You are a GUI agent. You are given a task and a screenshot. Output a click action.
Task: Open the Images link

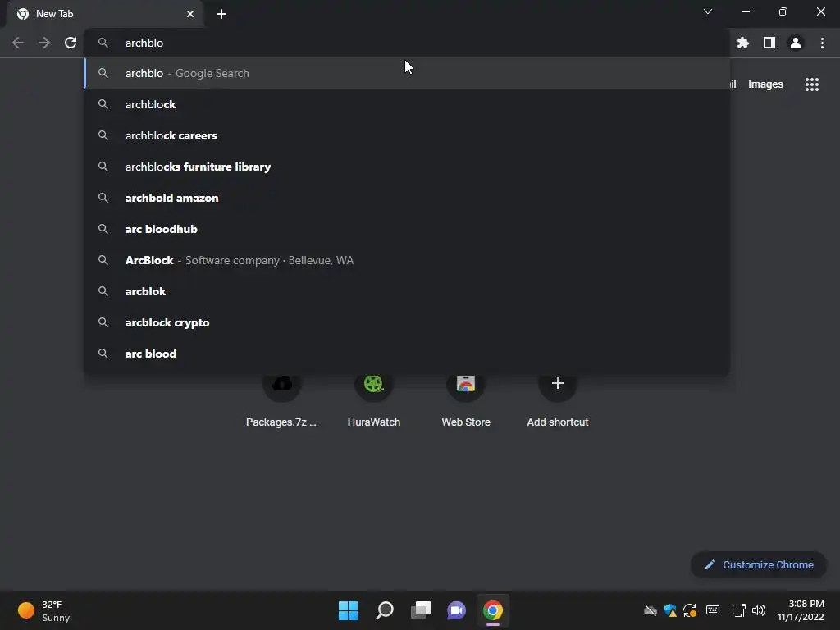click(x=765, y=84)
